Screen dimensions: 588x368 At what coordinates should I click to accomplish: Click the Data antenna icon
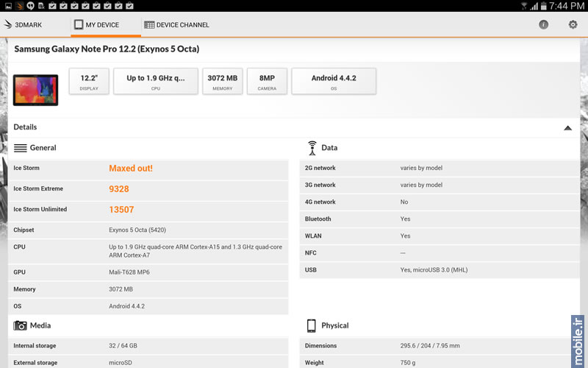(312, 148)
